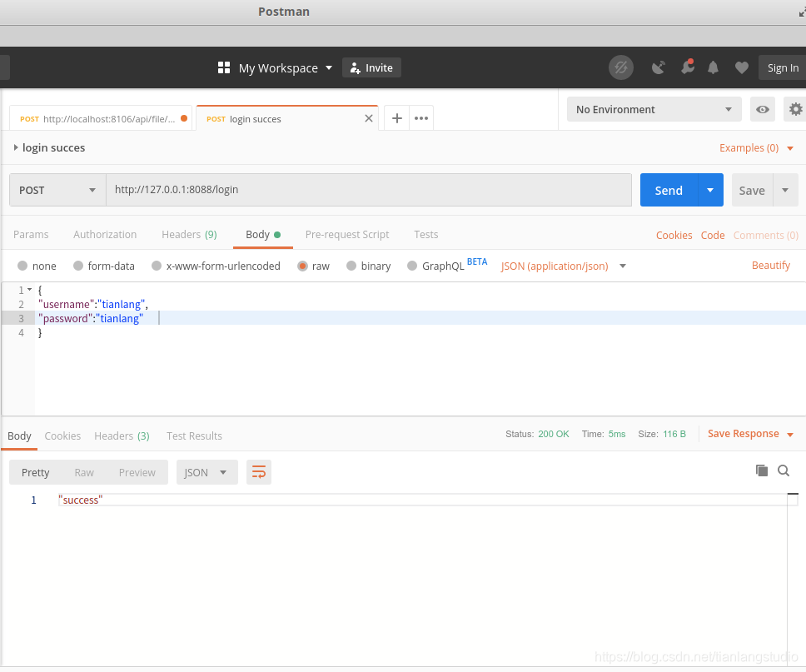Search the response with magnifier icon
The width and height of the screenshot is (806, 672).
pos(784,470)
